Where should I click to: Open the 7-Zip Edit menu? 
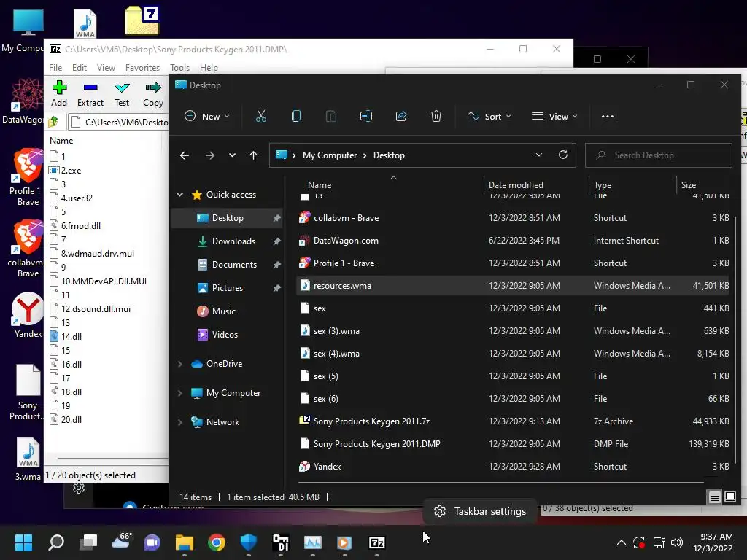tap(79, 68)
